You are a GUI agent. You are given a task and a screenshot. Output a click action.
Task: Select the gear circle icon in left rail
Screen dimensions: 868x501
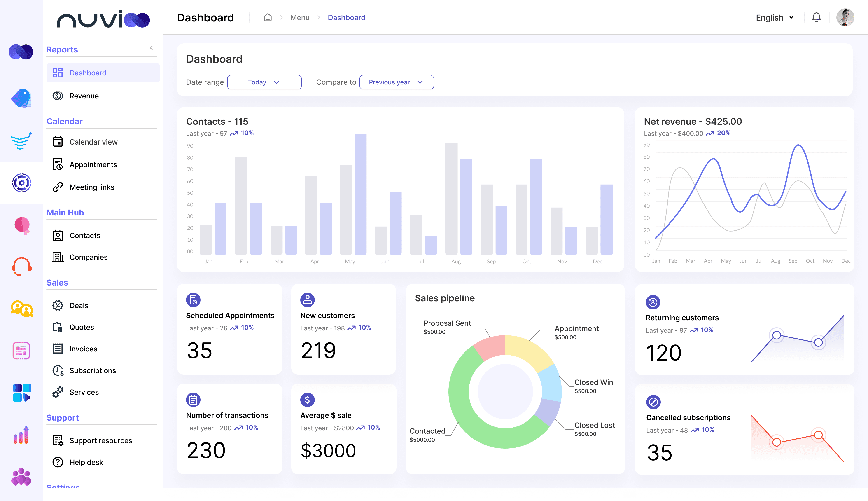(22, 183)
